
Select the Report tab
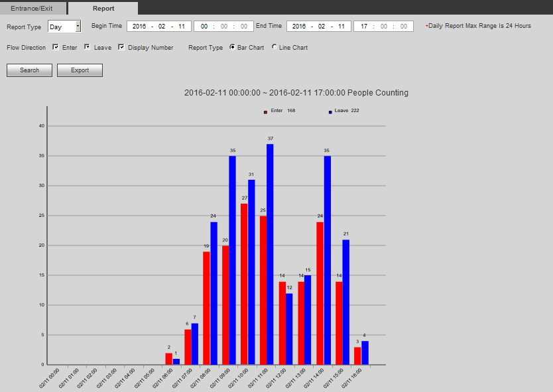coord(103,9)
